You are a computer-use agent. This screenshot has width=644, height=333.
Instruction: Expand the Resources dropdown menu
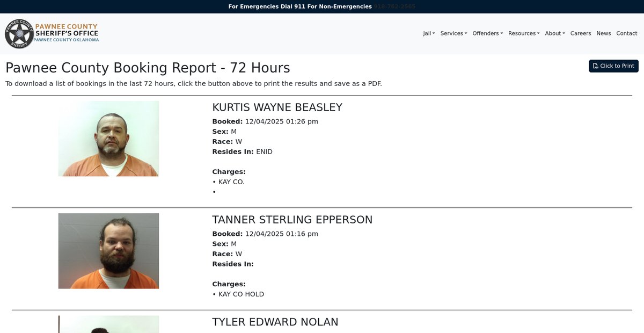[524, 33]
